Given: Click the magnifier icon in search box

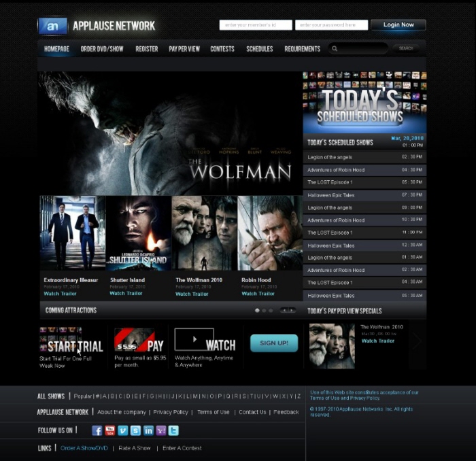Looking at the screenshot, I should point(335,48).
